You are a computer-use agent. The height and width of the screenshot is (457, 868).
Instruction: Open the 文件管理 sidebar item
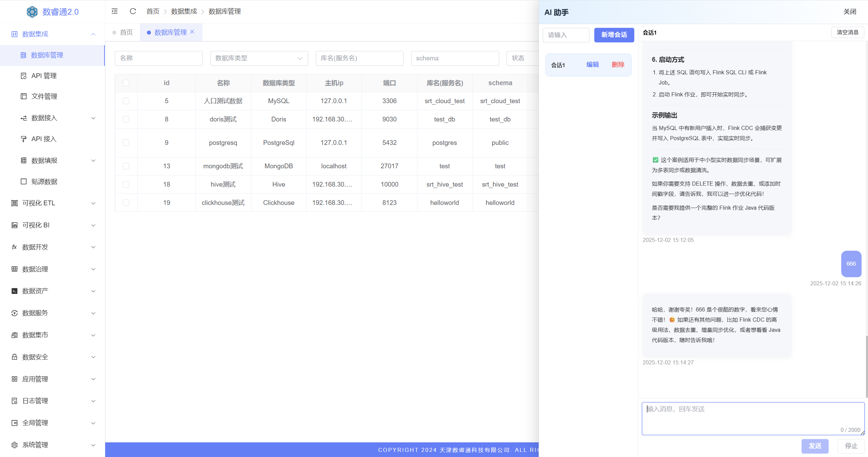(44, 96)
